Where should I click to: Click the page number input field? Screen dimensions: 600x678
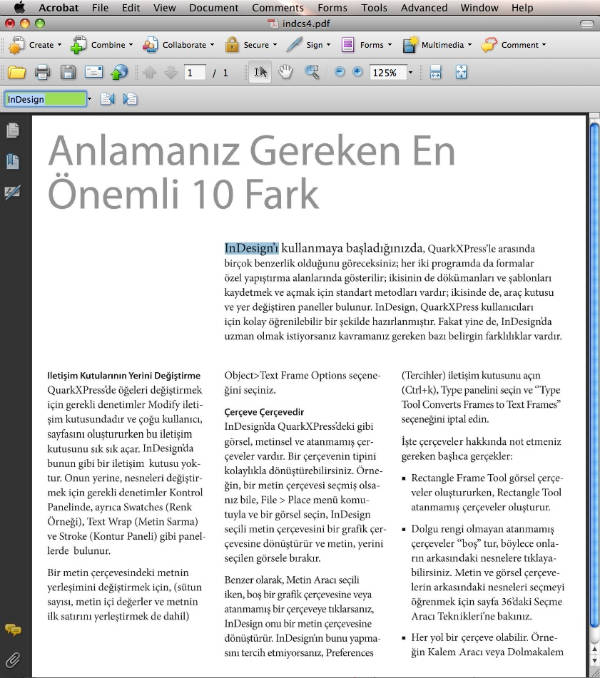click(x=195, y=73)
